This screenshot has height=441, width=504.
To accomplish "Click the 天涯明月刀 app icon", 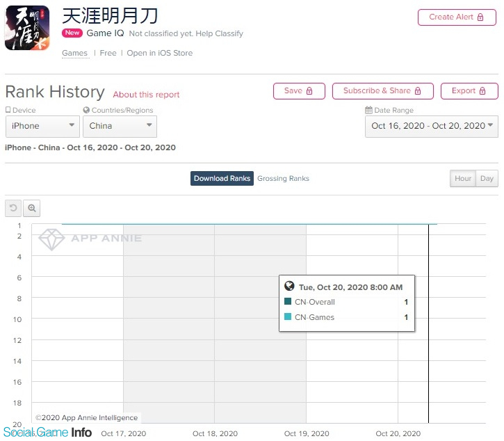I will (x=27, y=28).
